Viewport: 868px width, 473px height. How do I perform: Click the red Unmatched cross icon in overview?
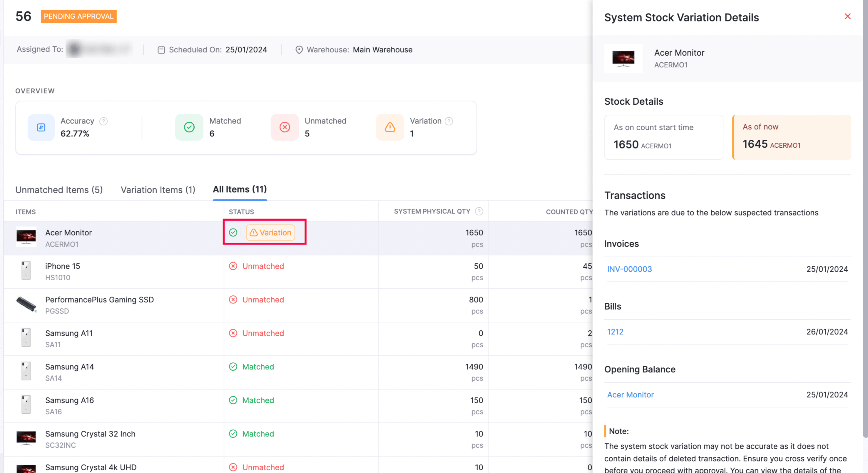click(x=285, y=127)
